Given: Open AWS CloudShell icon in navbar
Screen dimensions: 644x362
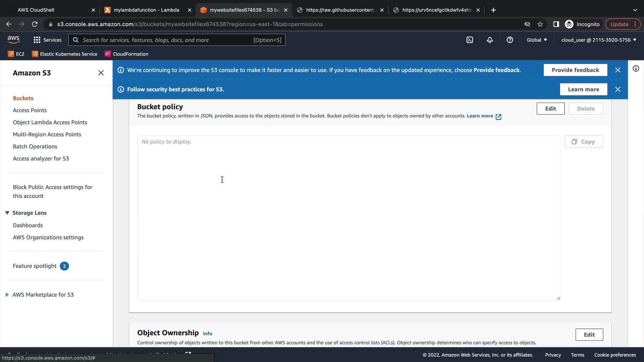Looking at the screenshot, I should [470, 40].
